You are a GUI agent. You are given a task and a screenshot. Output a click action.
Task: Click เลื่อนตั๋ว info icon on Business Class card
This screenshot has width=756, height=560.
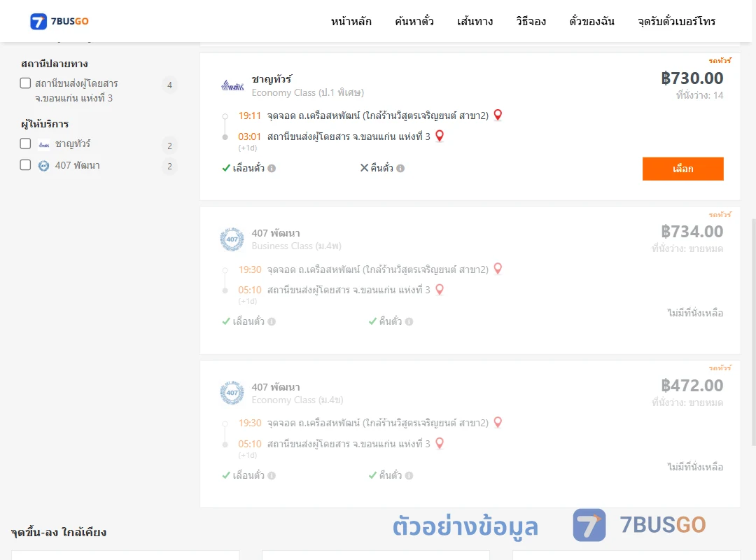pos(272,322)
